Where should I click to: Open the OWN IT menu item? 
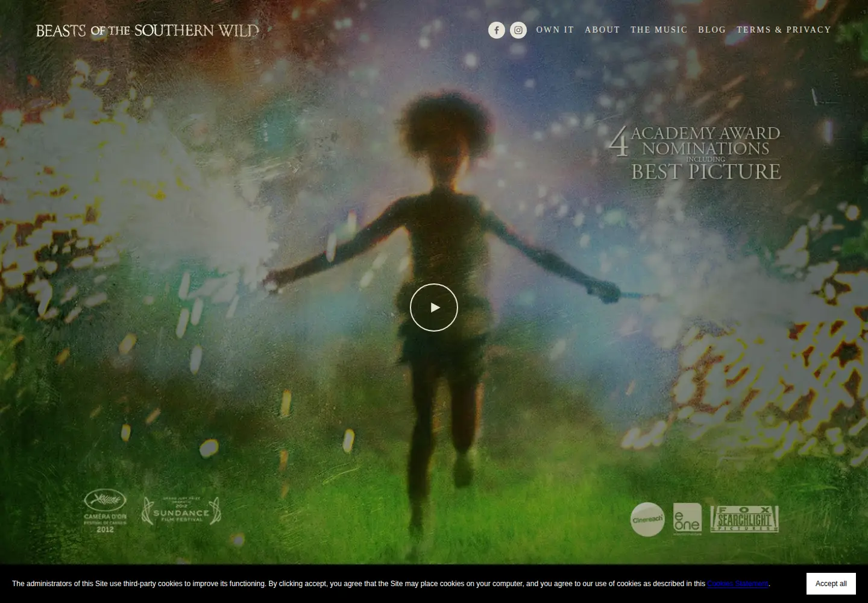(x=555, y=30)
